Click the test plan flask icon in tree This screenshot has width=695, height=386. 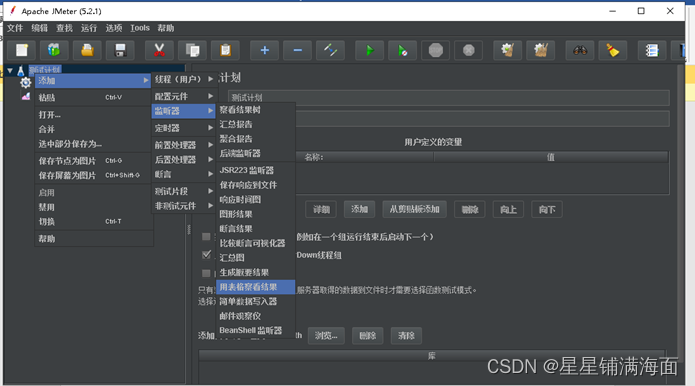[x=20, y=70]
